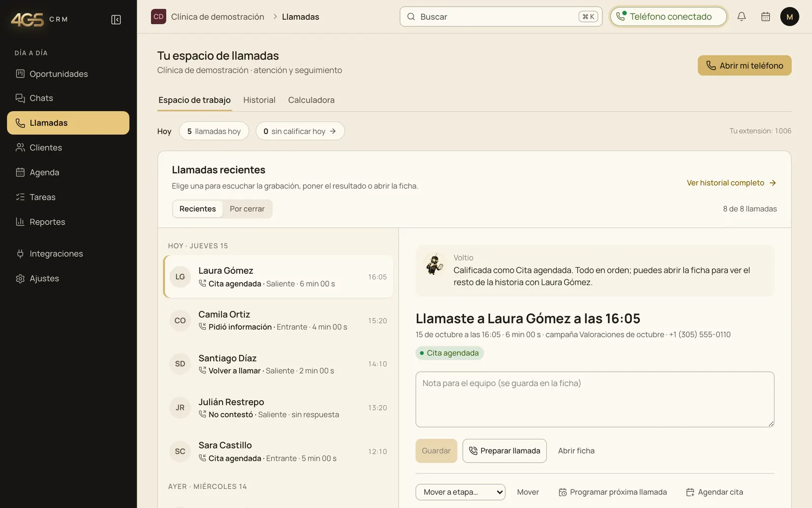This screenshot has width=812, height=508.
Task: Open user avatar M menu
Action: [790, 17]
